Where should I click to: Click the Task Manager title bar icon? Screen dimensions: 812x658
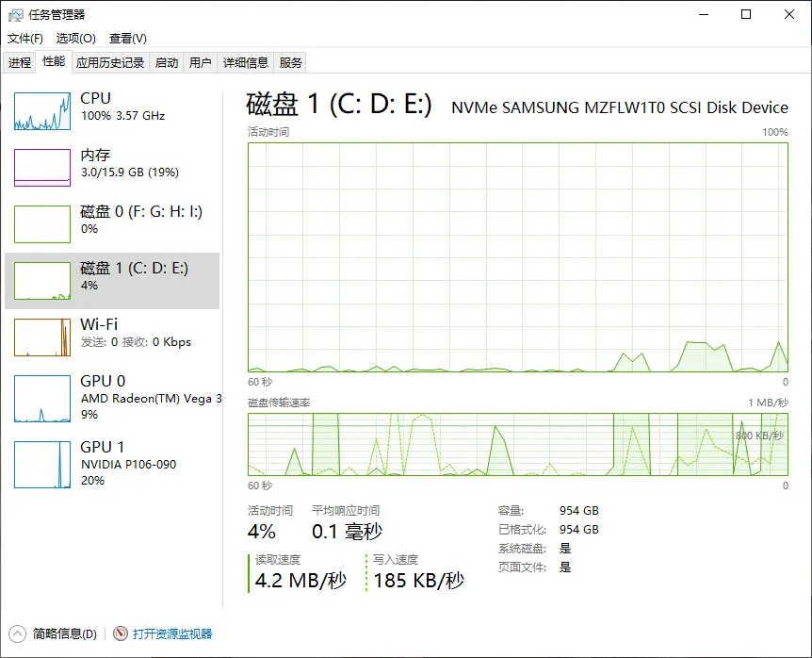click(16, 14)
